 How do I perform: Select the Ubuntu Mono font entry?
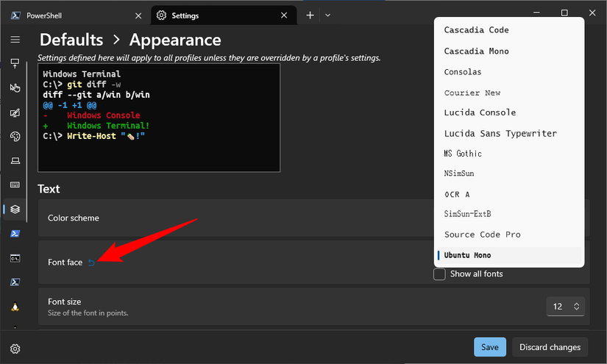pos(509,255)
